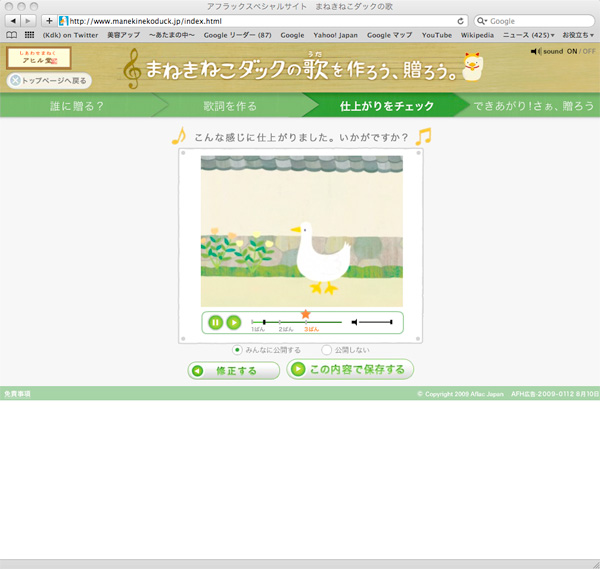Open the 免責事項 footer link
Screen dimensions: 600x569
coord(17,394)
